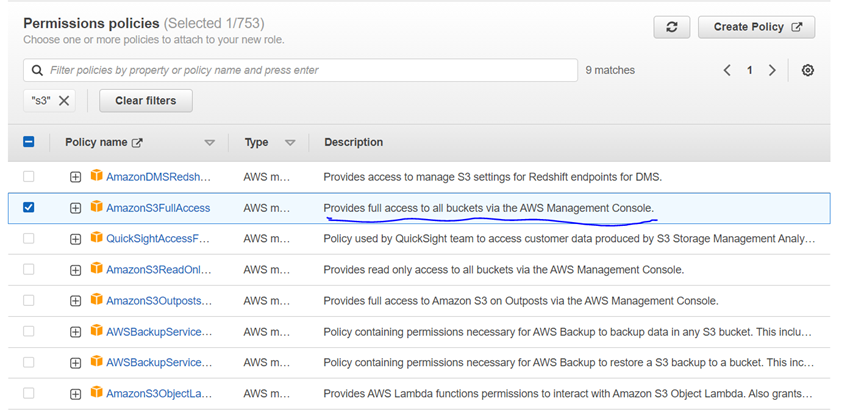Expand the AmazonS3FullAccess policy details
The height and width of the screenshot is (412, 850).
pos(75,208)
